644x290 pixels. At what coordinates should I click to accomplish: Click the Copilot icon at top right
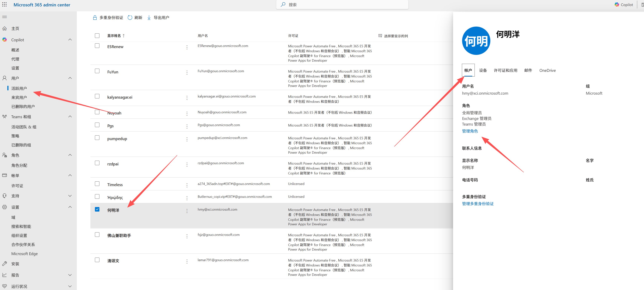click(x=617, y=5)
